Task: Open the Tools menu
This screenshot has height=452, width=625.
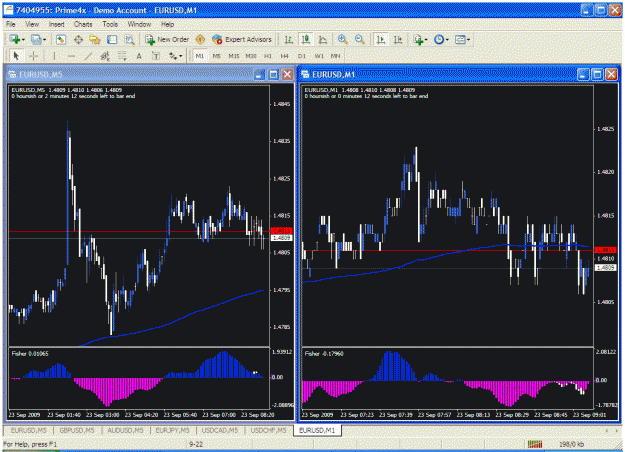Action: click(110, 24)
